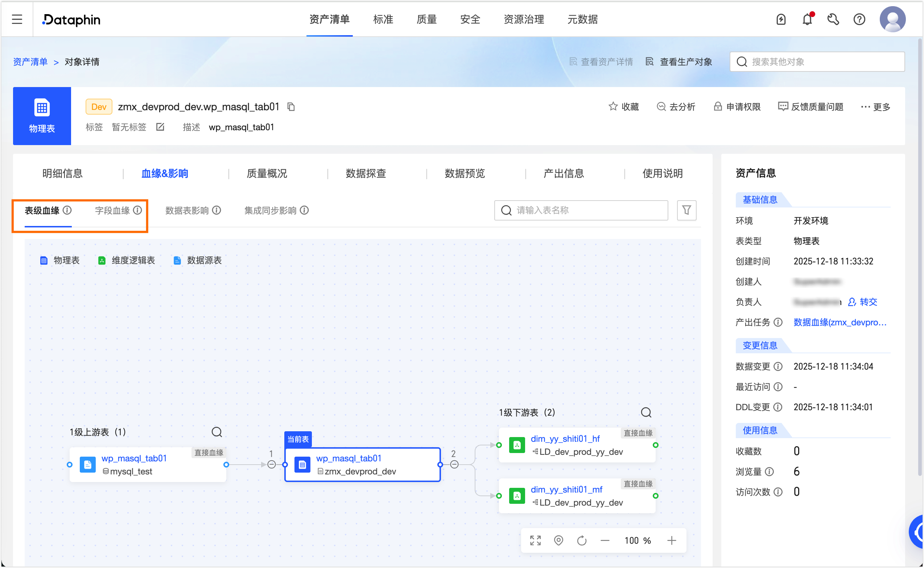
Task: Zoom in the canvas with plus button
Action: point(672,540)
